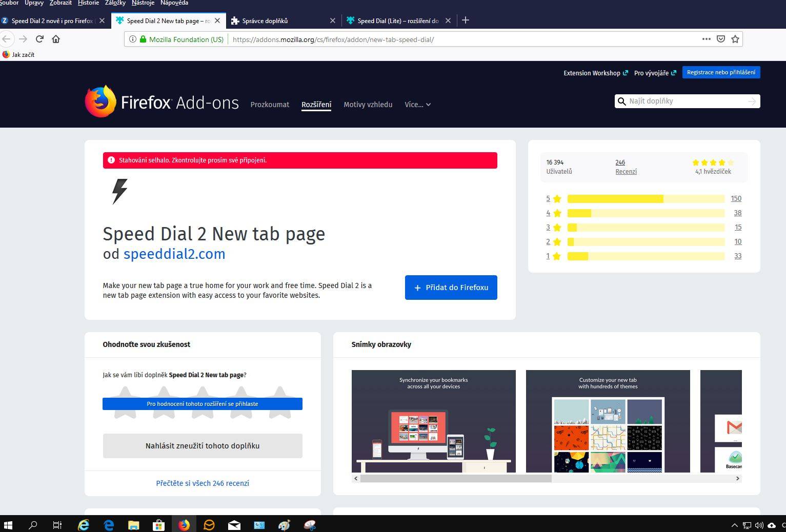786x532 pixels.
Task: Click the volume speaker tray icon
Action: coord(759,525)
